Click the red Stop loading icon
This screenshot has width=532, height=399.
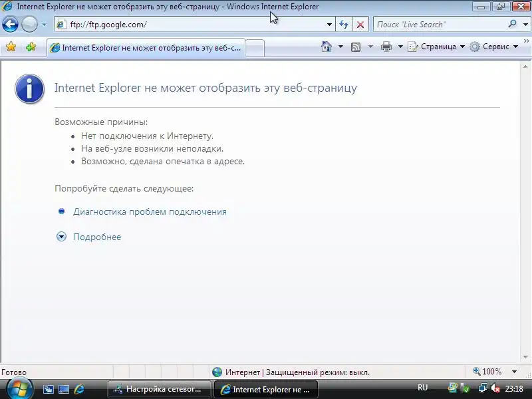pyautogui.click(x=360, y=25)
